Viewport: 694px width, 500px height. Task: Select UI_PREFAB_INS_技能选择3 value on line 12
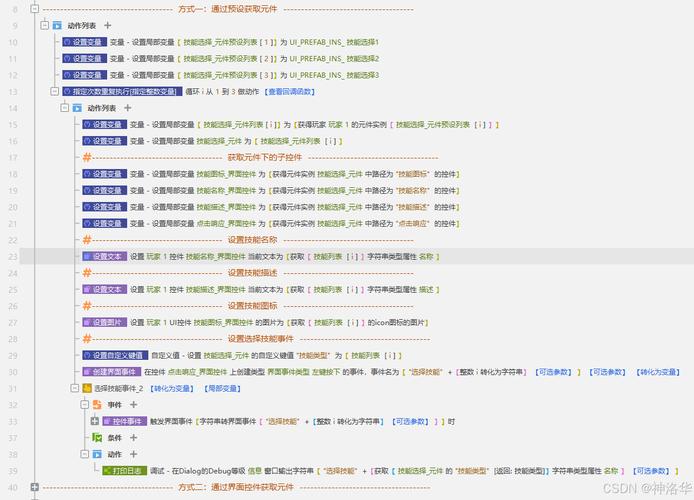click(x=334, y=75)
